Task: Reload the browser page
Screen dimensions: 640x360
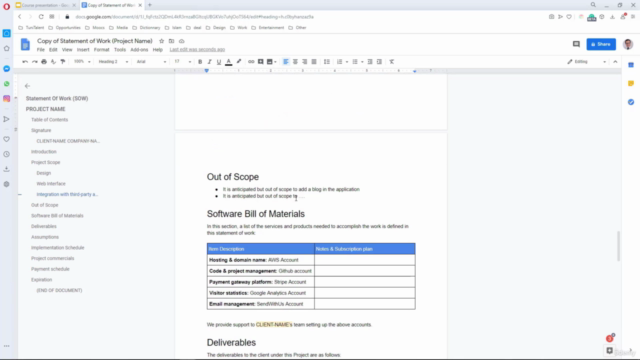Action: coord(41,17)
